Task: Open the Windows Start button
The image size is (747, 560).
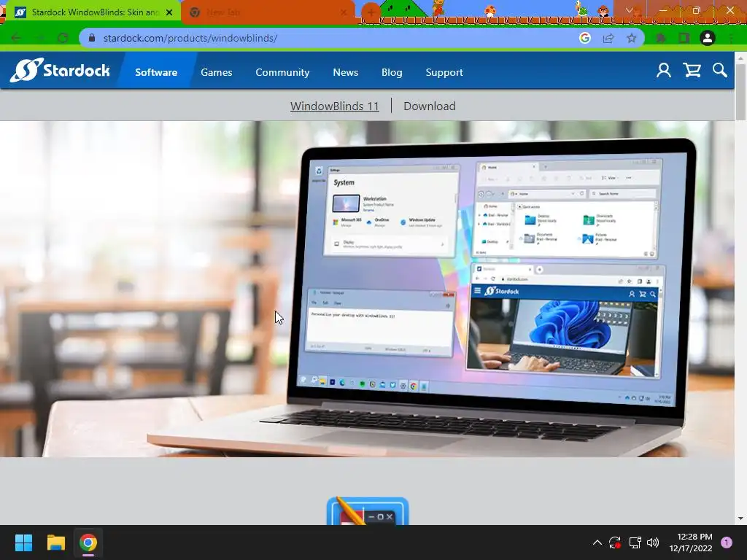Action: click(23, 542)
